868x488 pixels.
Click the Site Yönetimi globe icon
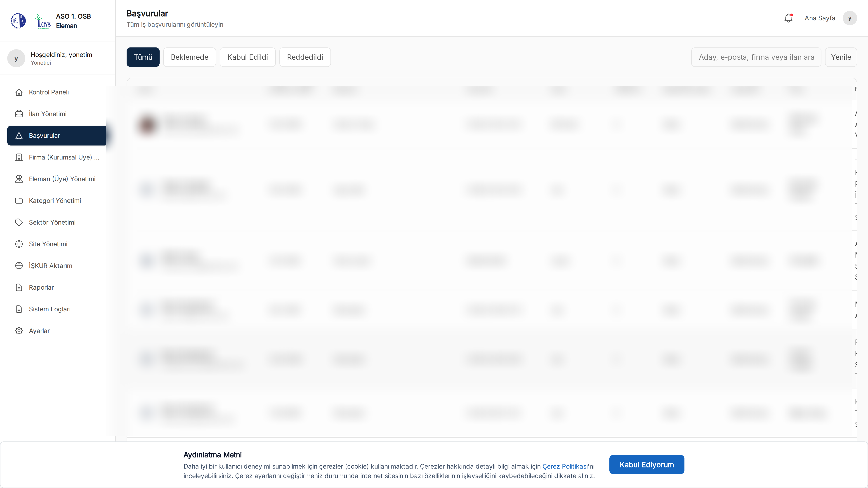click(x=19, y=244)
